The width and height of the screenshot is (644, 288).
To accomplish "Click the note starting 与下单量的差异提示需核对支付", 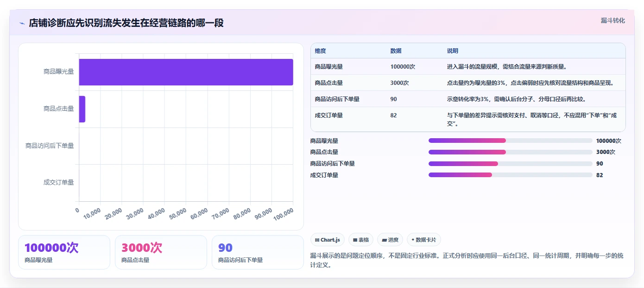I will tap(532, 119).
